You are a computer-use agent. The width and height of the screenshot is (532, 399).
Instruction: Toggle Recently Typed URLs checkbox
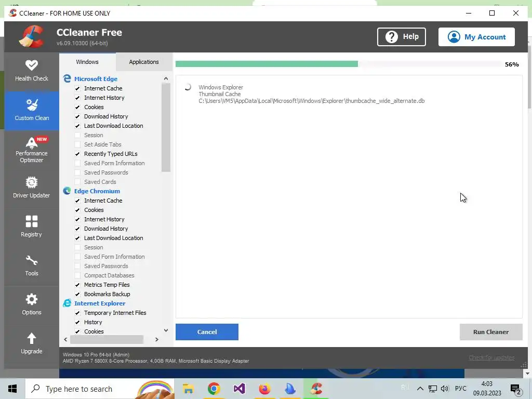tap(77, 154)
